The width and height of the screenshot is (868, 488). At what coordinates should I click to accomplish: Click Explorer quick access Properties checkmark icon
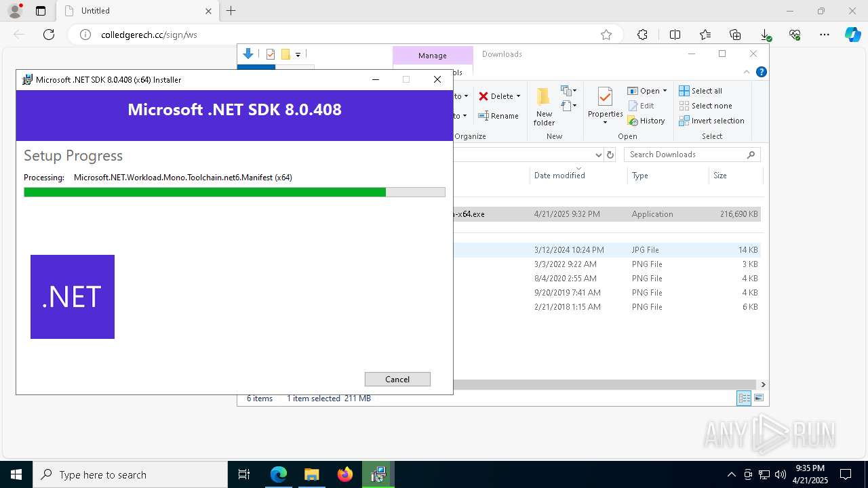coord(271,54)
